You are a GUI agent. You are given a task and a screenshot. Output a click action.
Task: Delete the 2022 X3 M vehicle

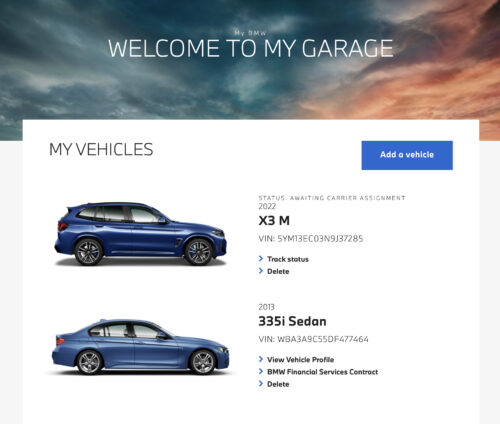[x=278, y=271]
